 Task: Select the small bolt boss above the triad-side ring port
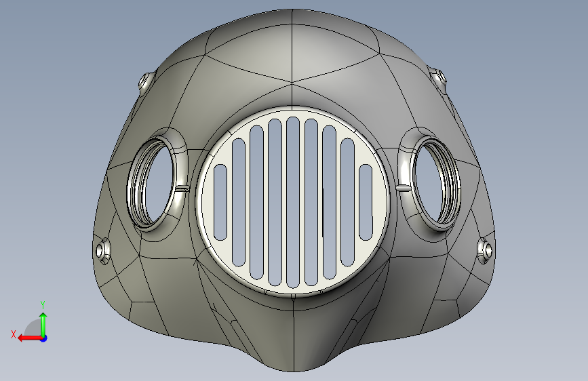145,81
